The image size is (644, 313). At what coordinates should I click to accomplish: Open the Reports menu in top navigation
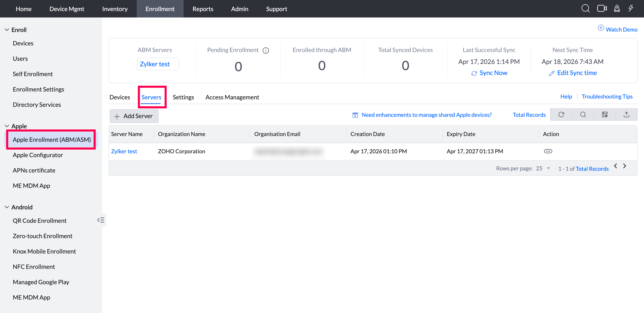pos(203,9)
